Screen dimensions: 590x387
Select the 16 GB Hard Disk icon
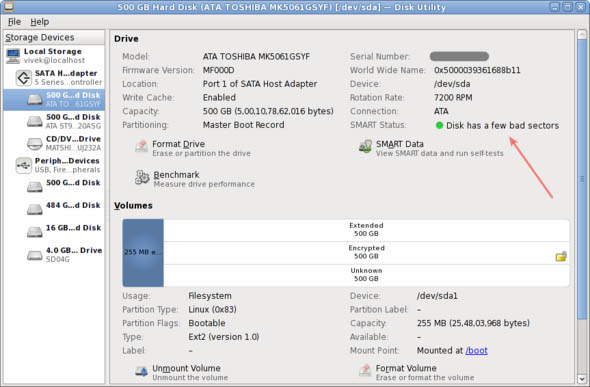pos(35,232)
